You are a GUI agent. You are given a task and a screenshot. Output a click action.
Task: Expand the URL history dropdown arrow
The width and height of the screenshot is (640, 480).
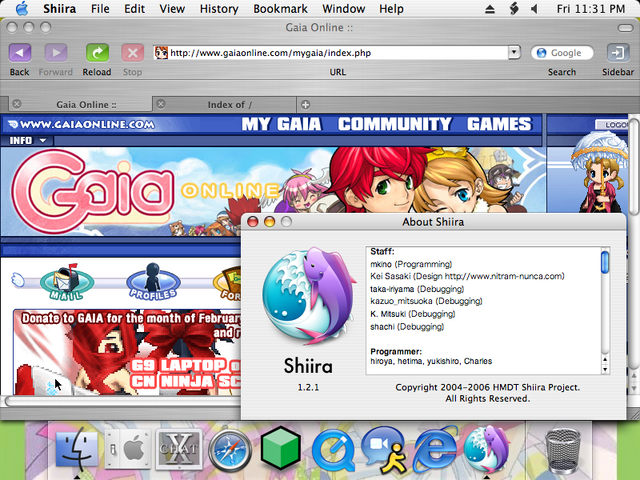click(x=514, y=53)
